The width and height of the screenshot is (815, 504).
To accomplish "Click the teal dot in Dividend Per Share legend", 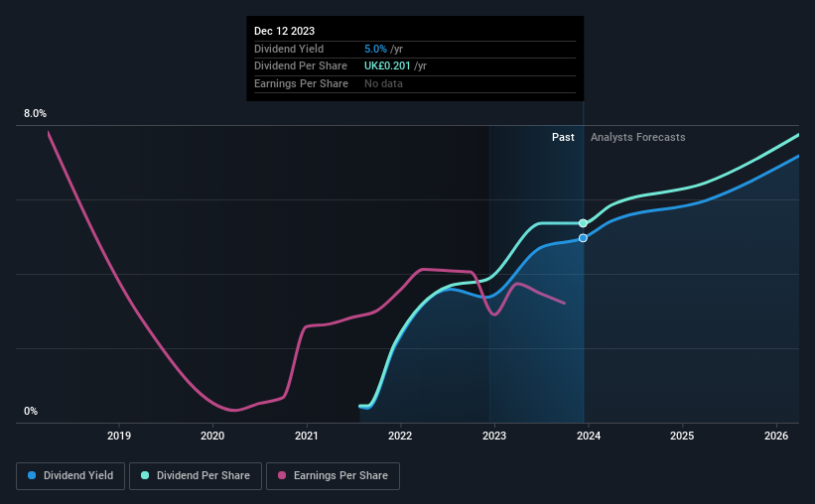I will pyautogui.click(x=145, y=475).
